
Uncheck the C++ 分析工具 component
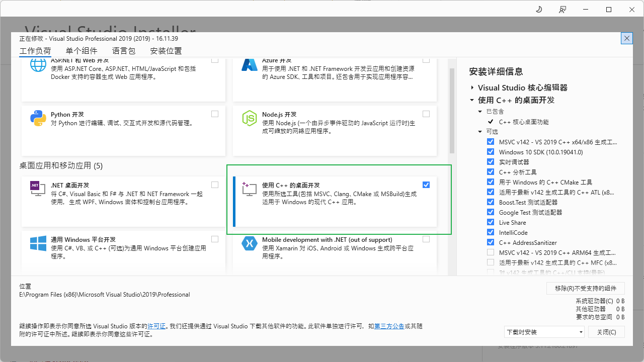point(491,172)
